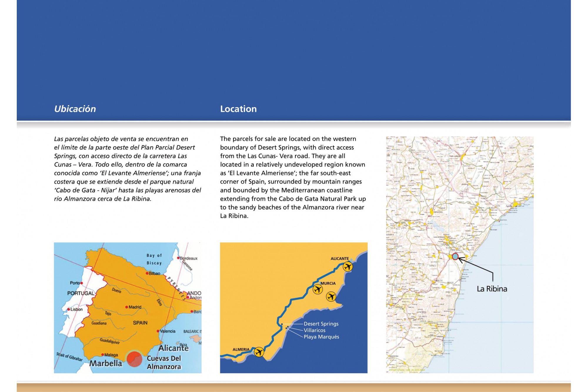Click the 'MURCIA' label
This screenshot has height=392, width=588.
pos(328,283)
